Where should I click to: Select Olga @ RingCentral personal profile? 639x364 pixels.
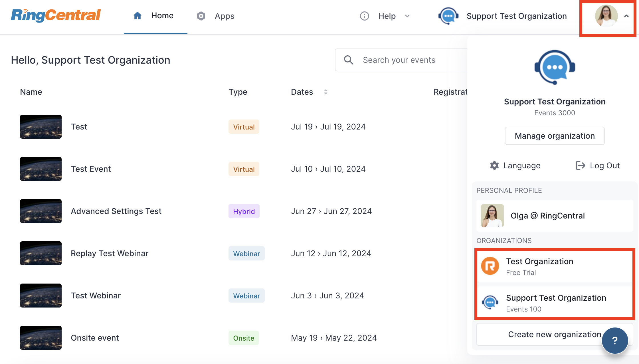pyautogui.click(x=555, y=216)
